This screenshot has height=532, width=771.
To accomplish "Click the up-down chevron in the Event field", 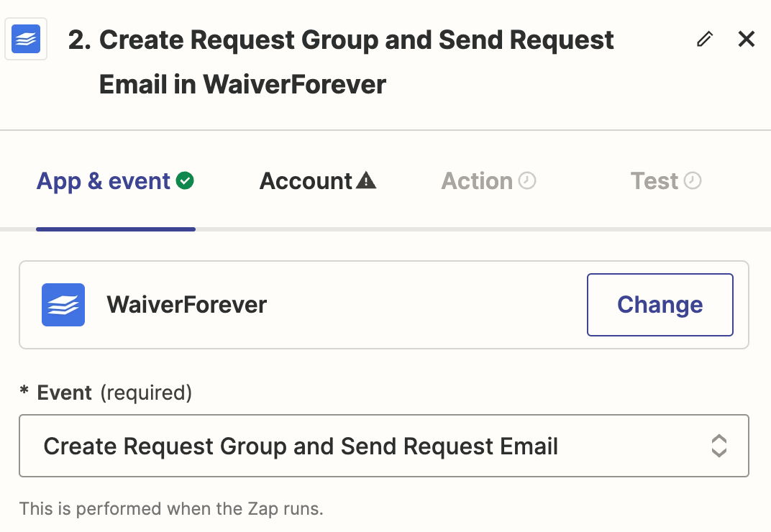I will (719, 446).
